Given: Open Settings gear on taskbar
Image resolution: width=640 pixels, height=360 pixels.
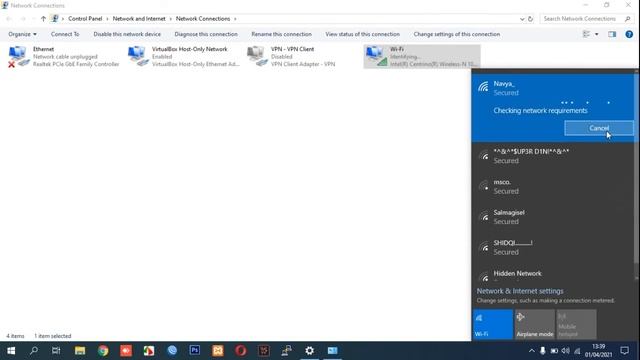Looking at the screenshot, I should [309, 351].
